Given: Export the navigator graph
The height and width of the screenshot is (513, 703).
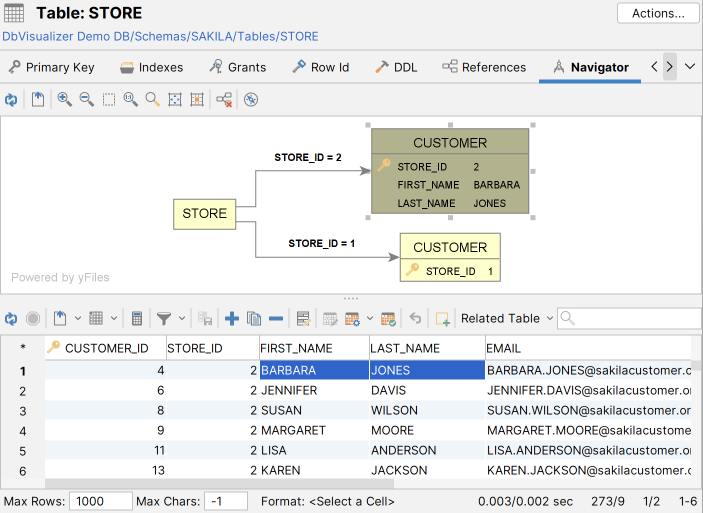Looking at the screenshot, I should pyautogui.click(x=38, y=100).
